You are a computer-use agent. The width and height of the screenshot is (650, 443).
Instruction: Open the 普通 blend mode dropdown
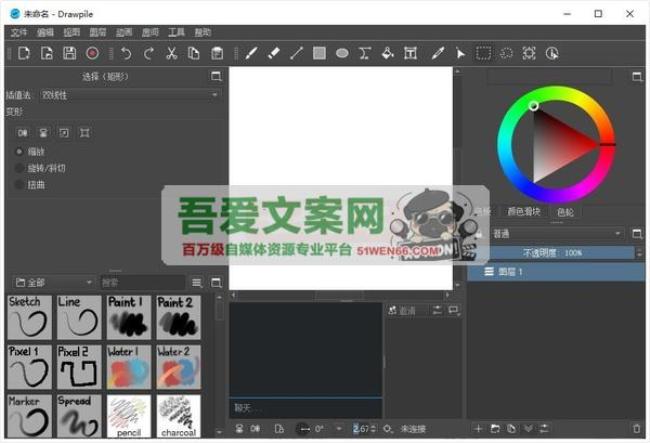tap(557, 234)
